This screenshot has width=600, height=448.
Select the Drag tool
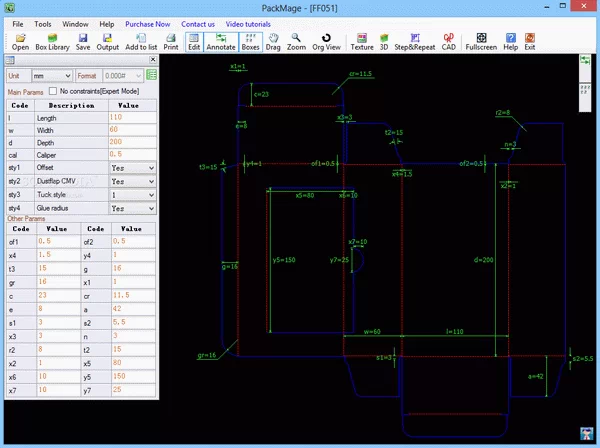272,41
